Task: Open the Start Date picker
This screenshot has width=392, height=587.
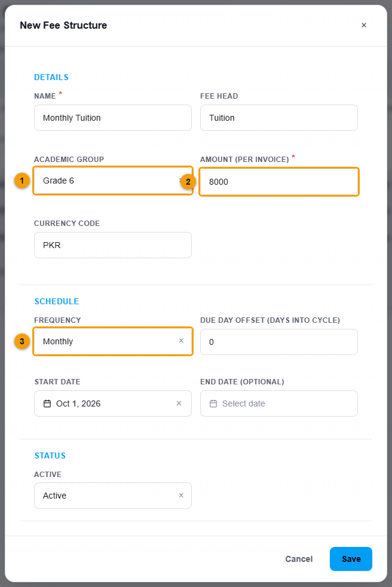Action: point(113,403)
